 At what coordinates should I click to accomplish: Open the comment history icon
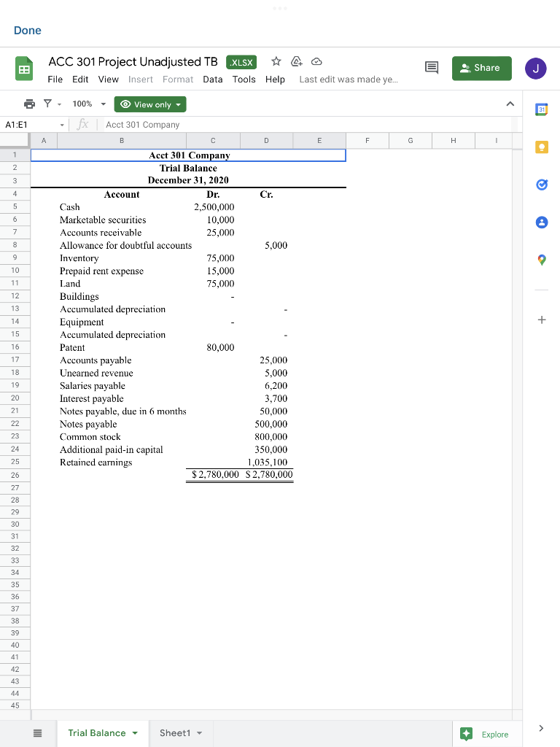[x=432, y=68]
